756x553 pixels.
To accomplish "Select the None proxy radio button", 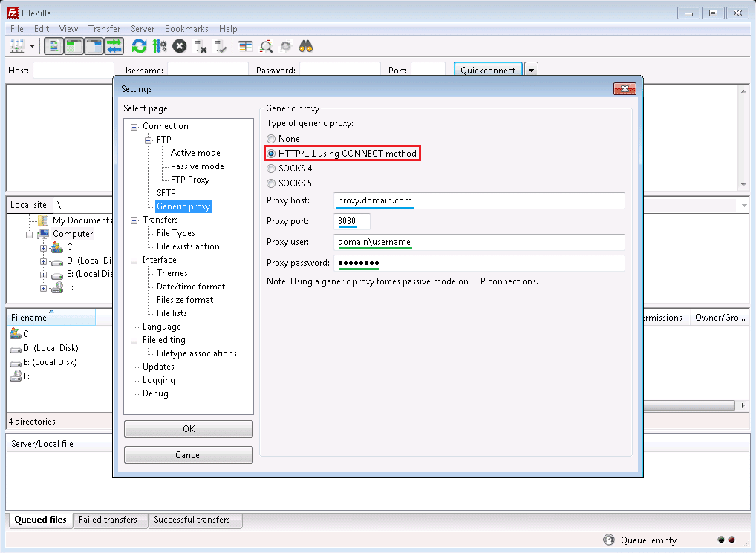I will coord(271,139).
